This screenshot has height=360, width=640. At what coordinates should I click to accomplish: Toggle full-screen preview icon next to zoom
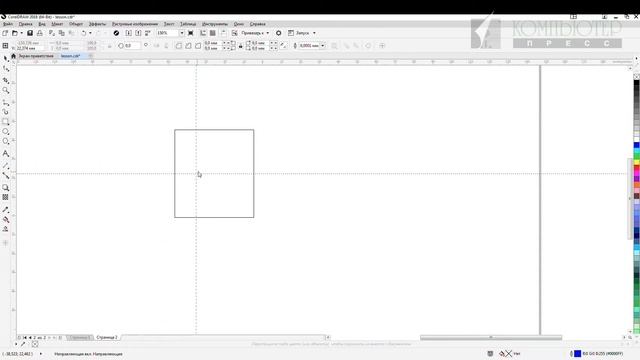pos(191,33)
